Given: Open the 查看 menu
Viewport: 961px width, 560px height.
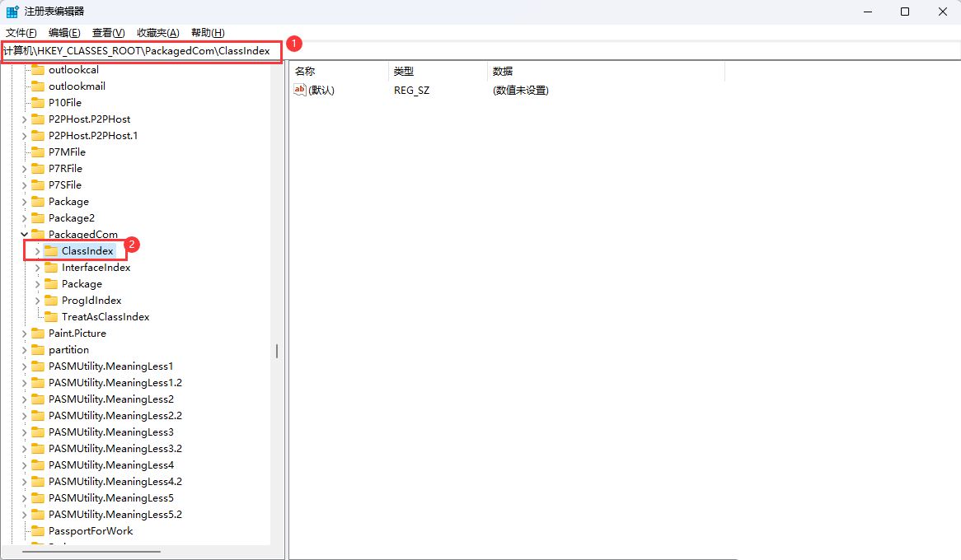Looking at the screenshot, I should tap(107, 32).
